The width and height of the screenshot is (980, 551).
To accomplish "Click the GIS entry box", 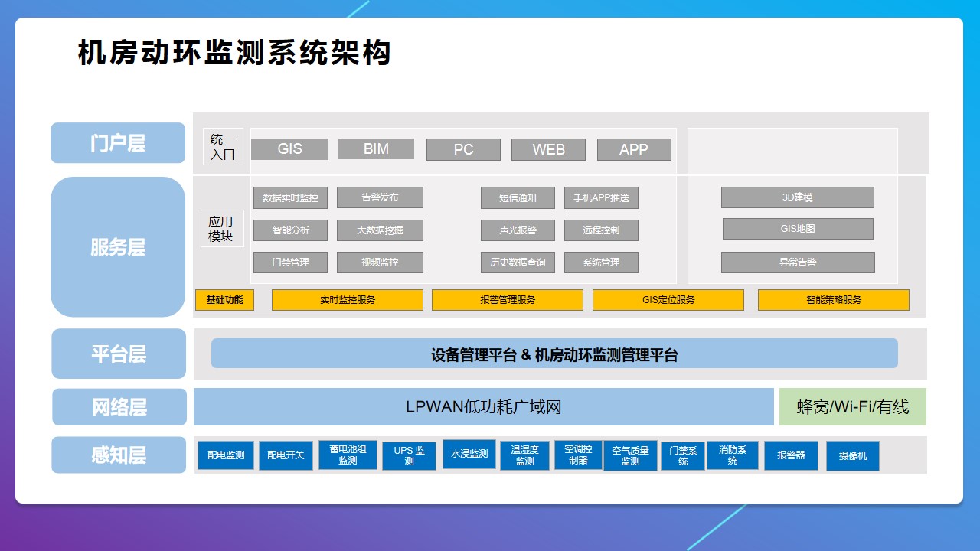I will point(289,149).
